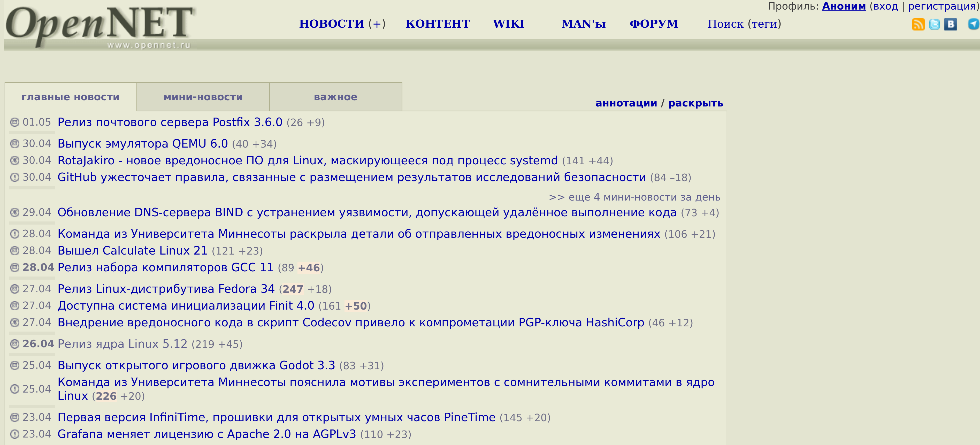The width and height of the screenshot is (980, 445).
Task: Show еще 4 мини-новости за день
Action: pyautogui.click(x=634, y=197)
